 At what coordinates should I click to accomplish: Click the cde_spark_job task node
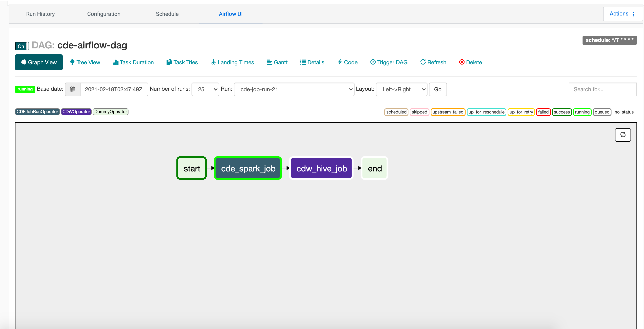pyautogui.click(x=248, y=168)
